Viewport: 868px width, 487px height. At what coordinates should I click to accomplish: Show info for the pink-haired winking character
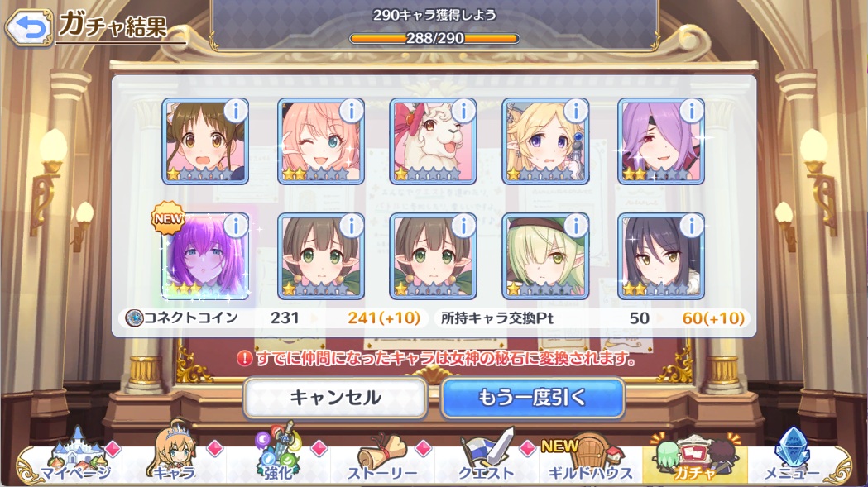pos(352,112)
